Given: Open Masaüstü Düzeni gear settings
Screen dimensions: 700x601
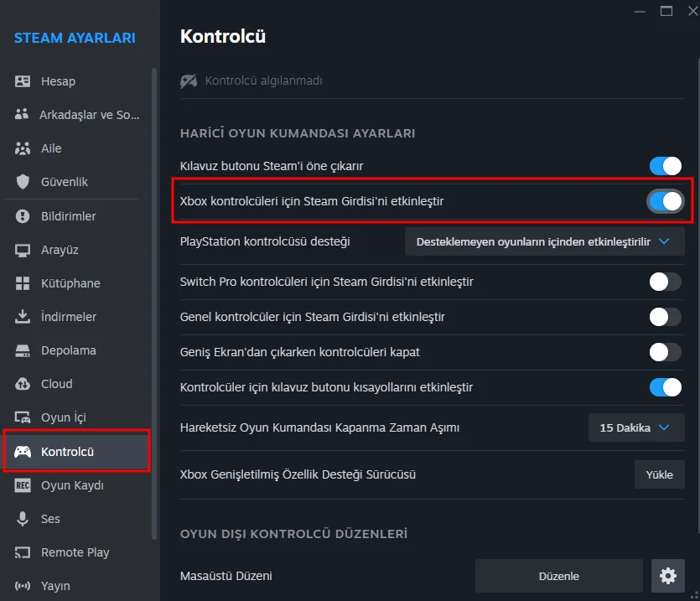Looking at the screenshot, I should (668, 576).
